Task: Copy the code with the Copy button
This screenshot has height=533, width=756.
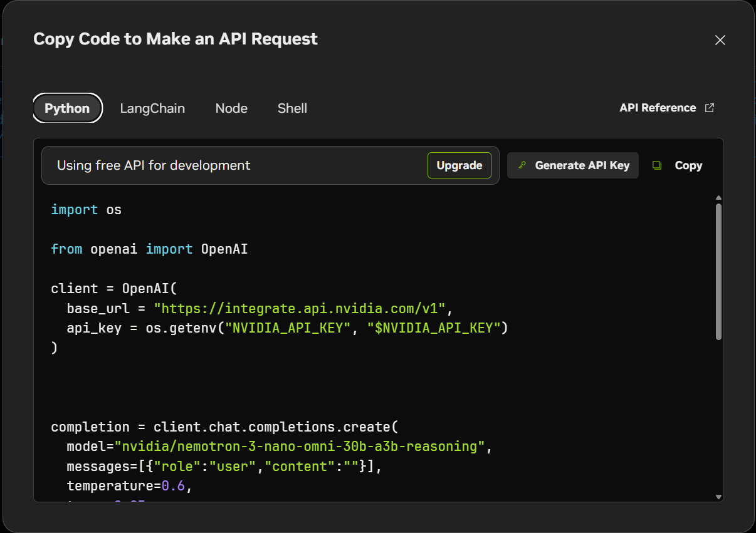Action: 677,165
